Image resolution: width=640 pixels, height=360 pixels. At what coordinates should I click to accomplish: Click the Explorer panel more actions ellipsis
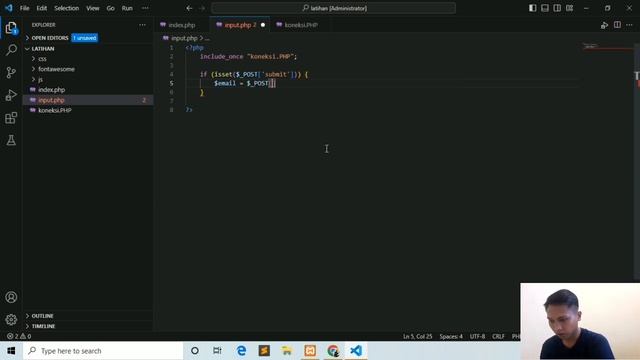click(x=142, y=25)
